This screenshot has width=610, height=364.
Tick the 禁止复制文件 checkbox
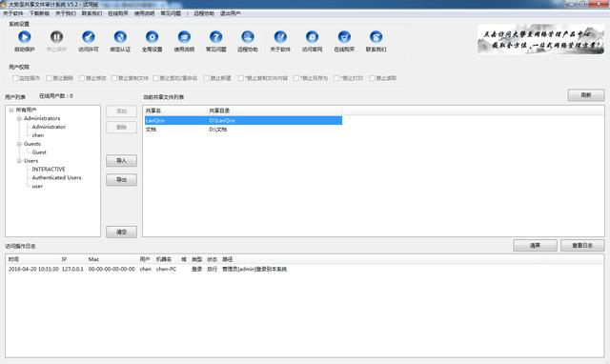114,78
